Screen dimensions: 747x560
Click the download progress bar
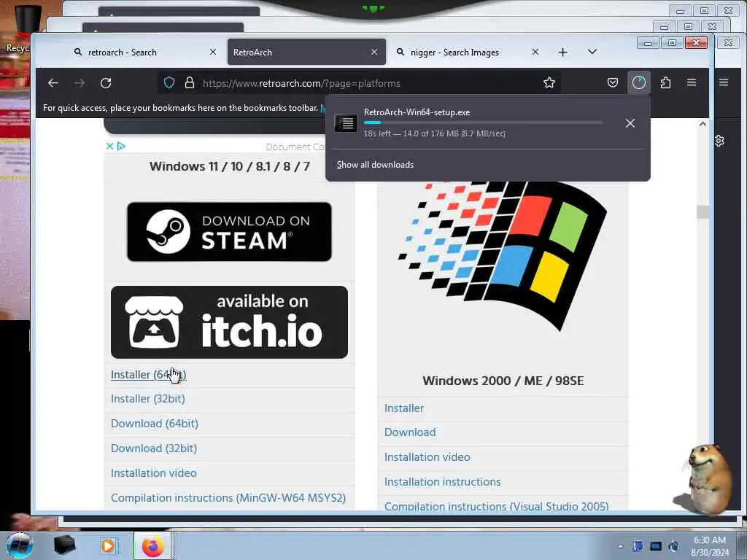[x=483, y=122]
